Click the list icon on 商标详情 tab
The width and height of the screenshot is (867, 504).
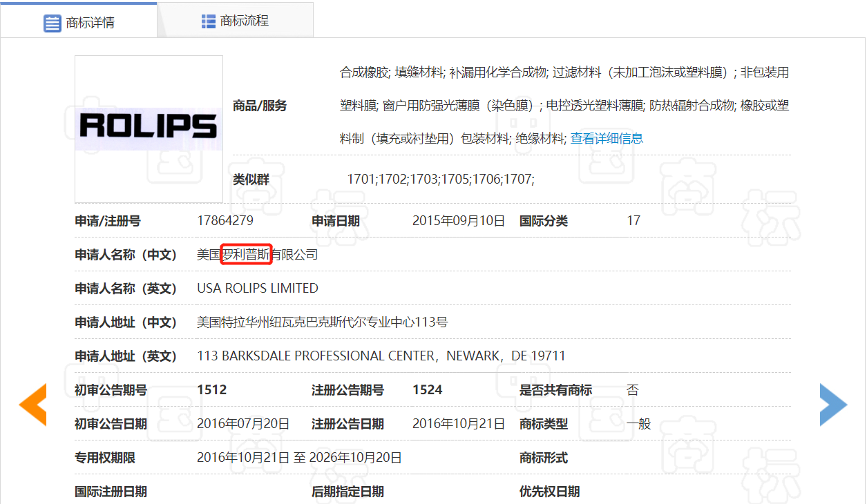coord(53,21)
